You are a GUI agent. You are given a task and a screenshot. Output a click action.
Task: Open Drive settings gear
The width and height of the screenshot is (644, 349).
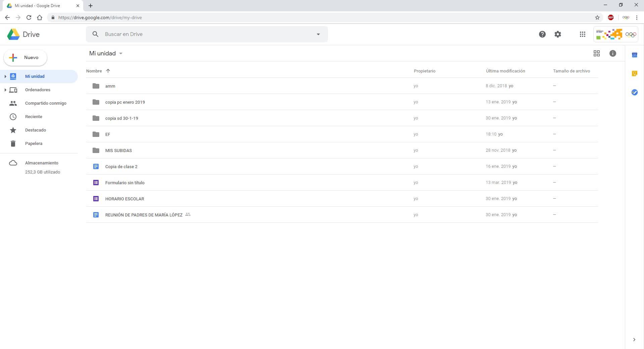point(557,34)
